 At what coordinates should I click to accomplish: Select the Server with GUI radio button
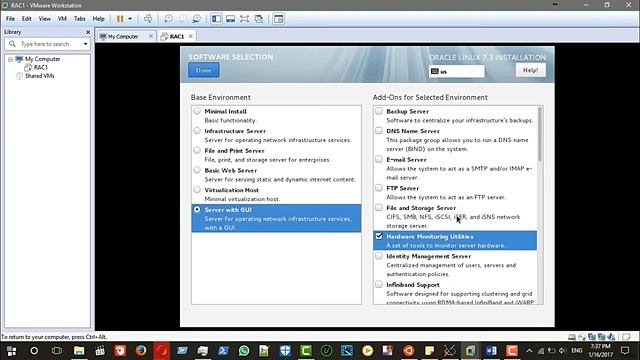pyautogui.click(x=197, y=209)
